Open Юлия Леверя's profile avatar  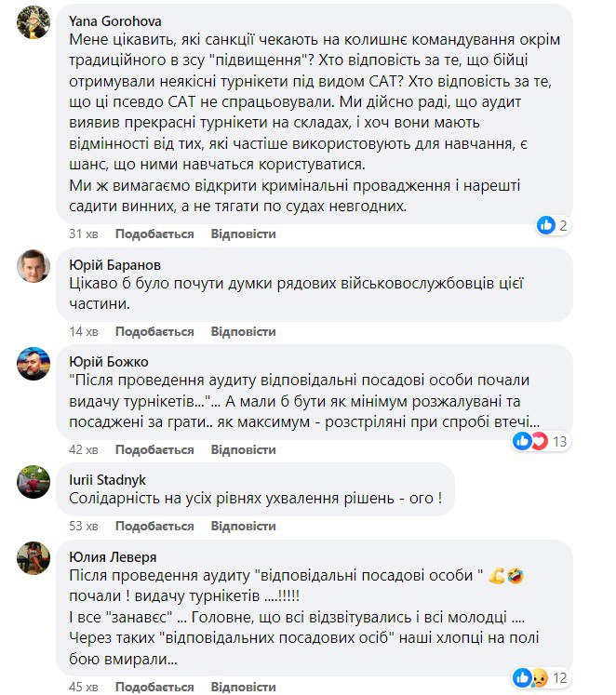coord(33,557)
